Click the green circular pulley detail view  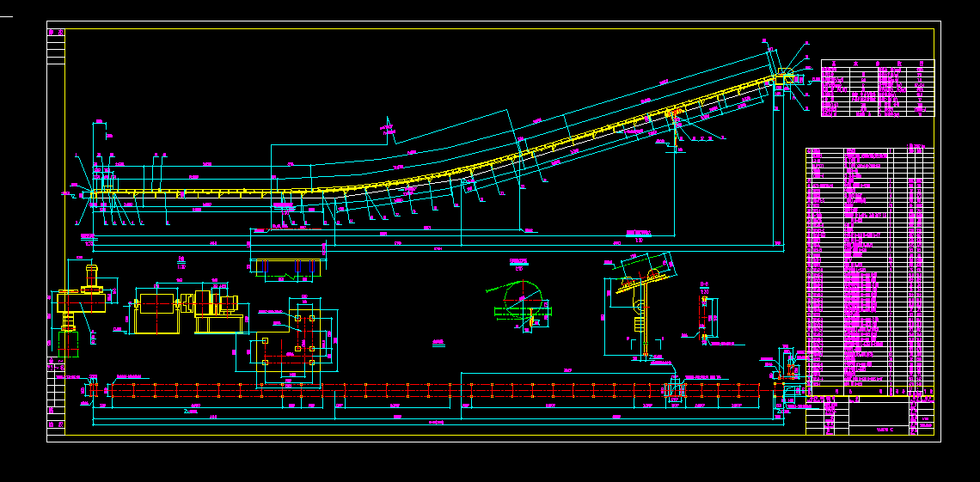524,305
